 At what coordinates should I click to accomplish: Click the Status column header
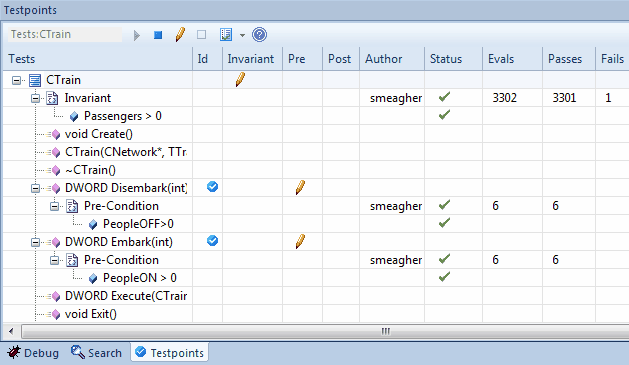pyautogui.click(x=454, y=59)
